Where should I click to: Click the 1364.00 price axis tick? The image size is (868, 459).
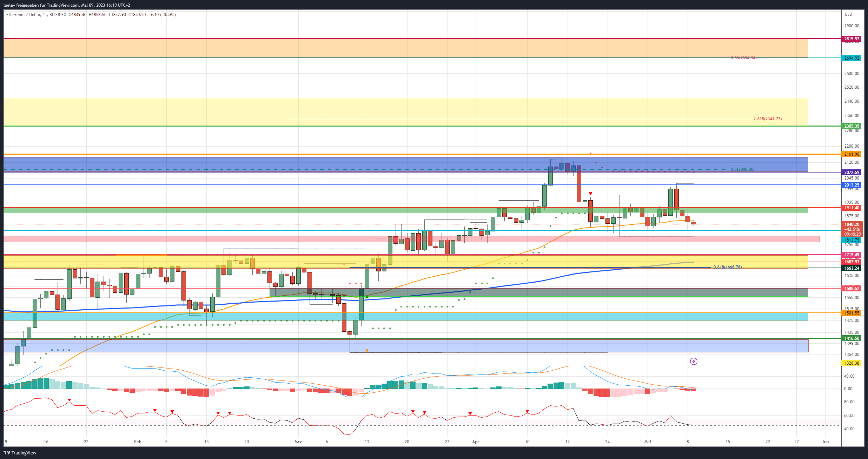click(x=852, y=355)
